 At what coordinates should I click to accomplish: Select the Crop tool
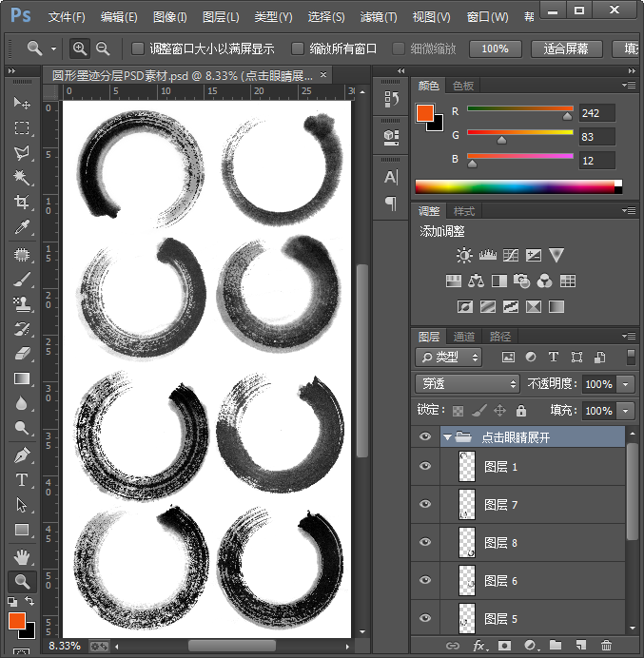22,203
